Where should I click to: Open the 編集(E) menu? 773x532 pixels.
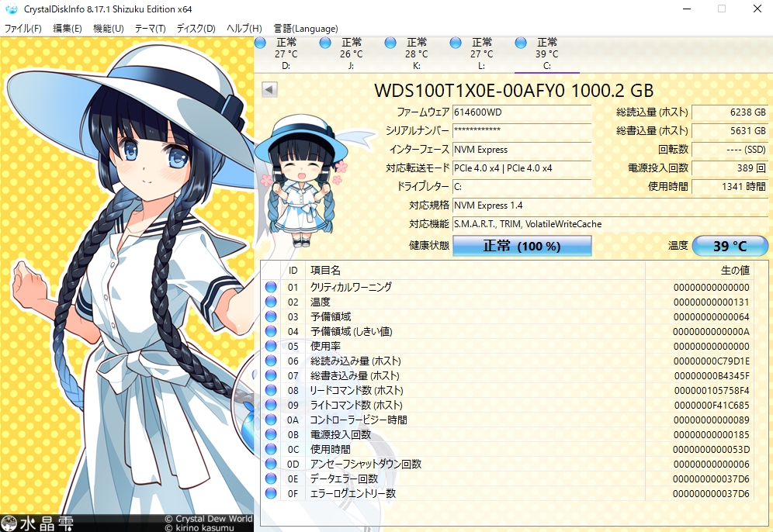click(67, 29)
